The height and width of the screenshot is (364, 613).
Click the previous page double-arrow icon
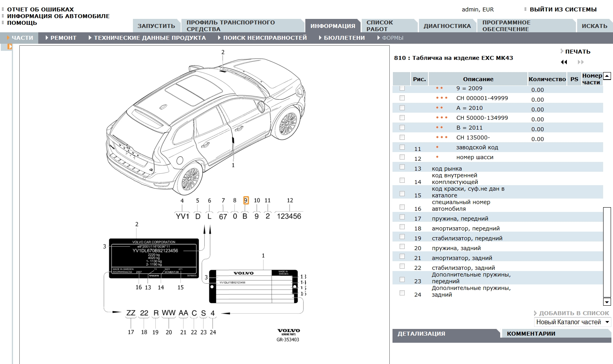tap(564, 62)
